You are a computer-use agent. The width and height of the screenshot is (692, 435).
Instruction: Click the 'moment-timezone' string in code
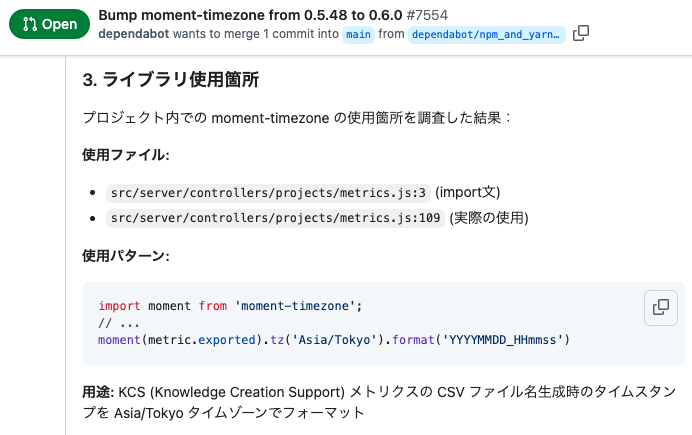296,306
